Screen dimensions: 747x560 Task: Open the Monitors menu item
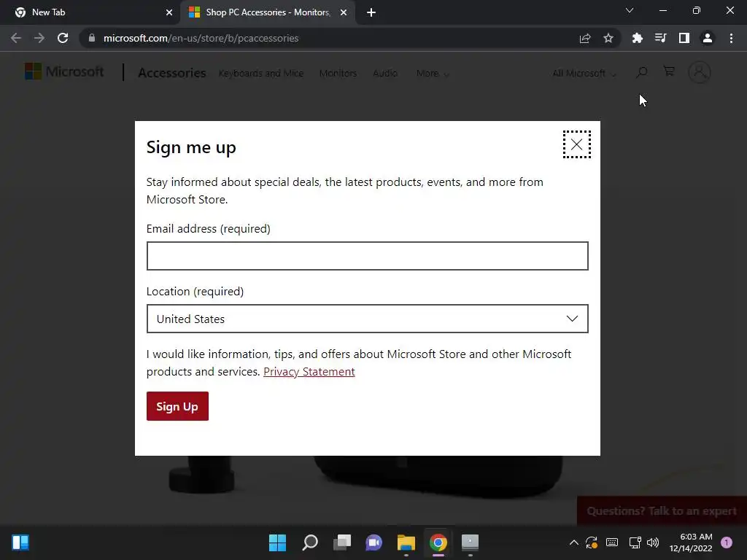coord(338,74)
